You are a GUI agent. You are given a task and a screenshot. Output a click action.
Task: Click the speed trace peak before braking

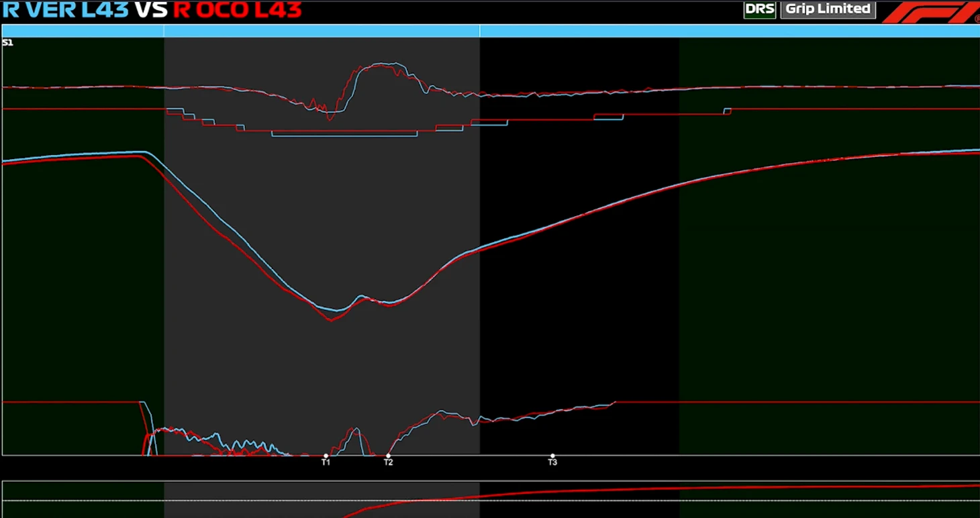pos(142,153)
